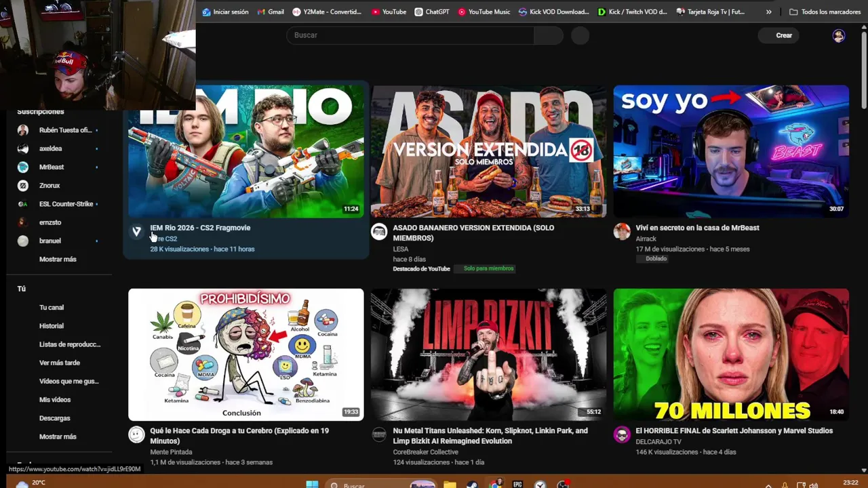868x488 pixels.
Task: Open Gmail bookmark icon in bookmarks bar
Action: pos(262,12)
